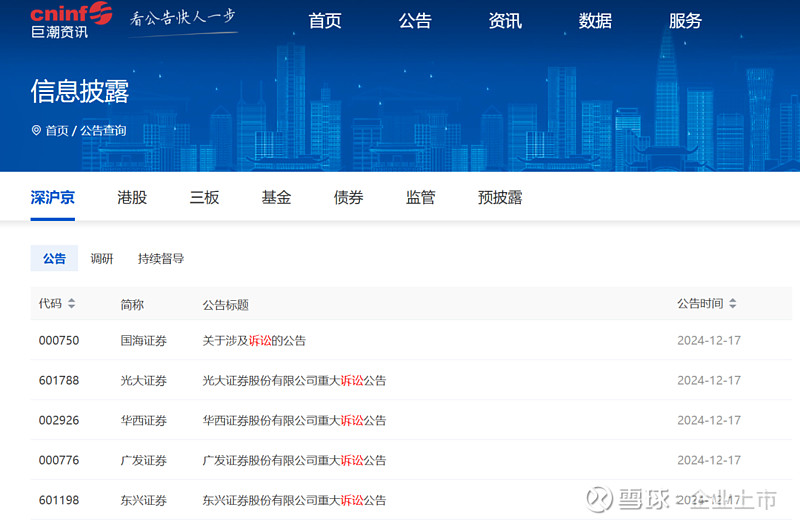
Task: Switch to the 监管 tab
Action: pos(420,197)
